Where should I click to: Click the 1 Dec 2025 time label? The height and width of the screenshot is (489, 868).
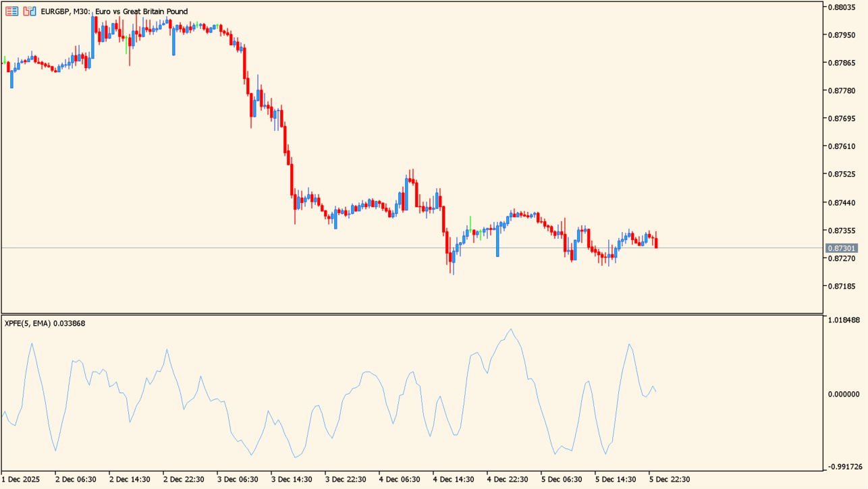tap(21, 480)
